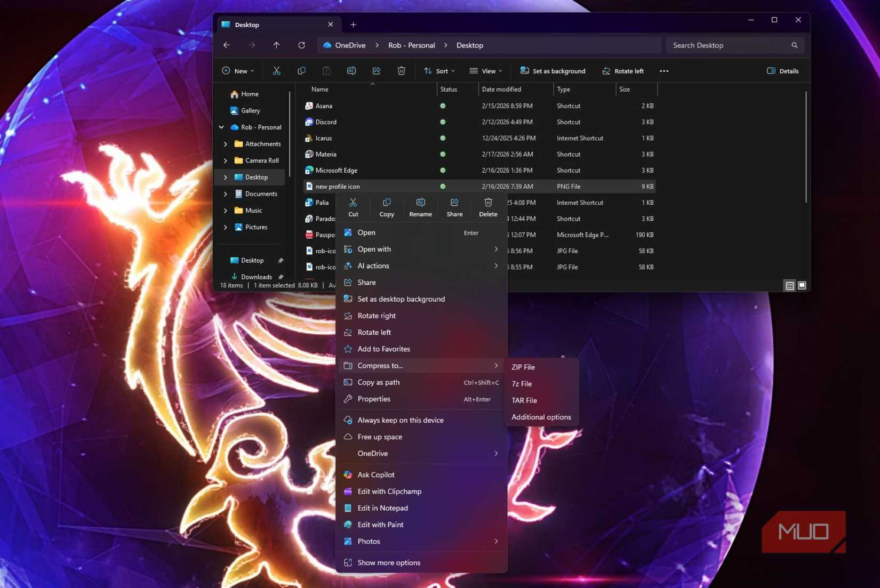Screen dimensions: 880x588
Task: Open the New dropdown
Action: pos(238,71)
